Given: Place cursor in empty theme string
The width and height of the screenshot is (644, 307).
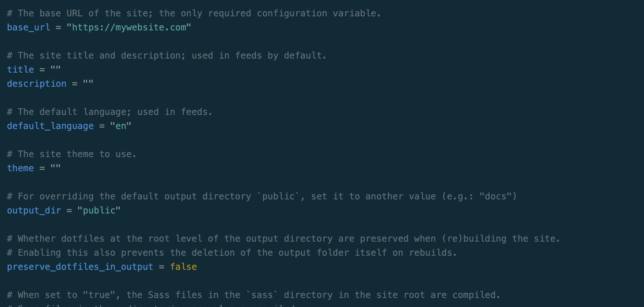Looking at the screenshot, I should [56, 168].
